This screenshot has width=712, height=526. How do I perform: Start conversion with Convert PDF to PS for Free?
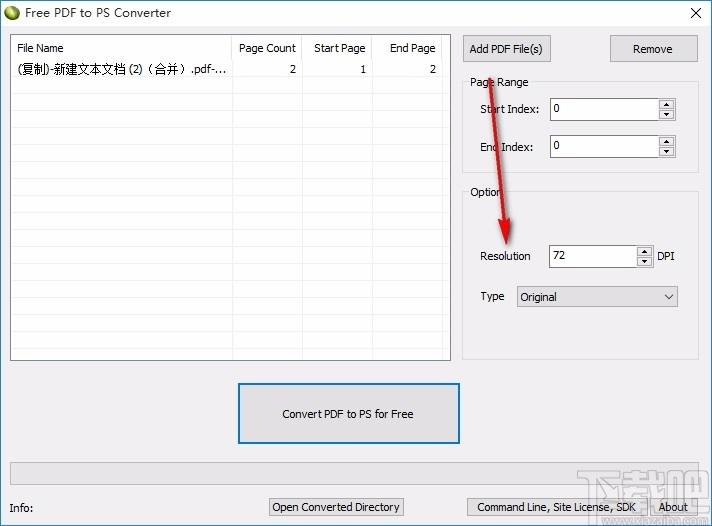(349, 413)
